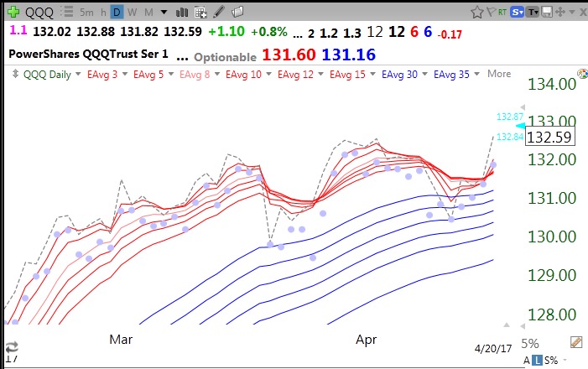Click the 134.00 price axis label
The image size is (588, 369).
552,84
